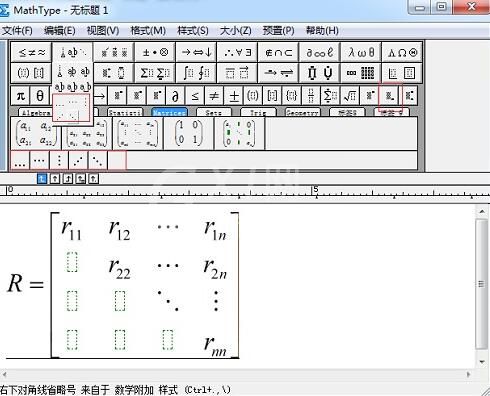Select the Matrices tab
The height and width of the screenshot is (396, 490).
pyautogui.click(x=169, y=113)
